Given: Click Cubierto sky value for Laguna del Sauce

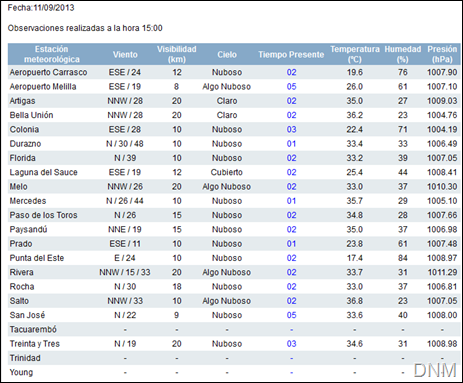Looking at the screenshot, I should click(x=227, y=172).
